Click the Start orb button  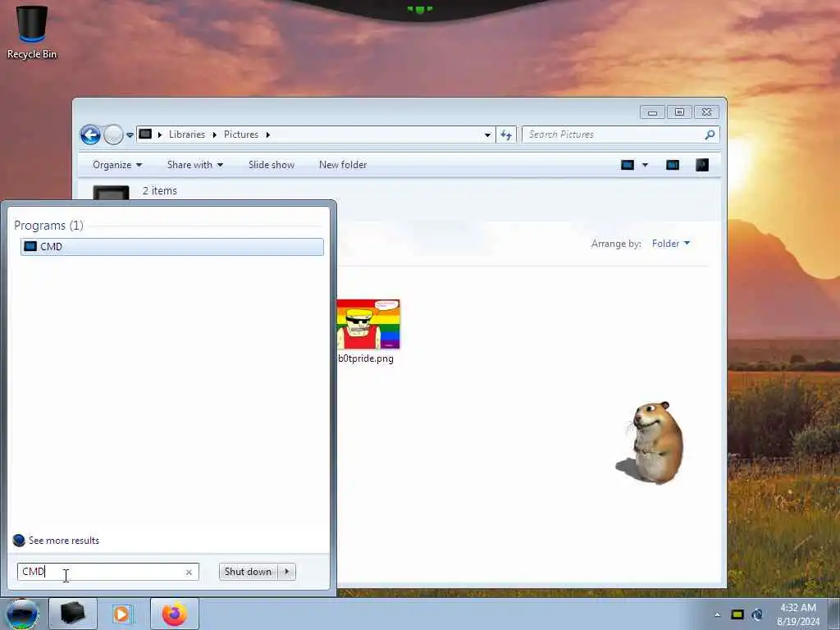coord(22,614)
